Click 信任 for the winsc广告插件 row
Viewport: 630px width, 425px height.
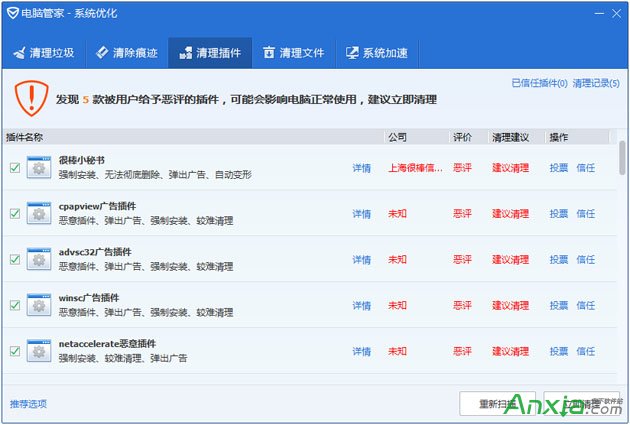[586, 305]
